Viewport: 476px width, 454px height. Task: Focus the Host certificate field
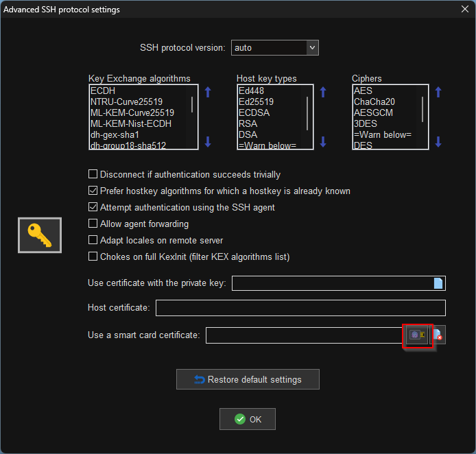(x=300, y=308)
